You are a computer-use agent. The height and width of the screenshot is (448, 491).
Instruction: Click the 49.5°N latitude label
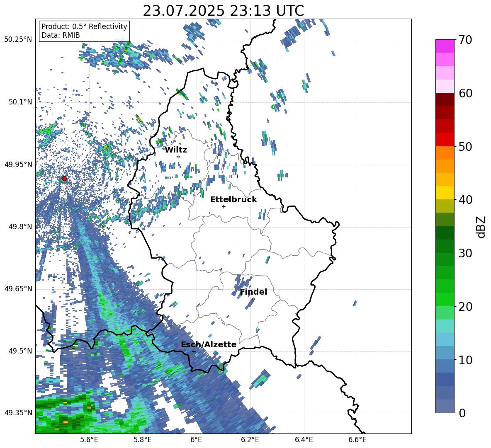coord(20,351)
